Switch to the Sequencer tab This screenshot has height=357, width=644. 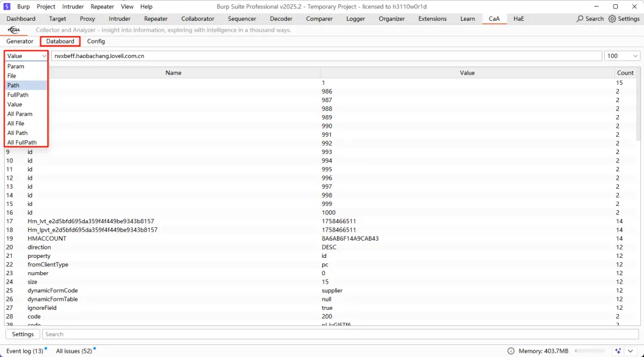click(242, 19)
